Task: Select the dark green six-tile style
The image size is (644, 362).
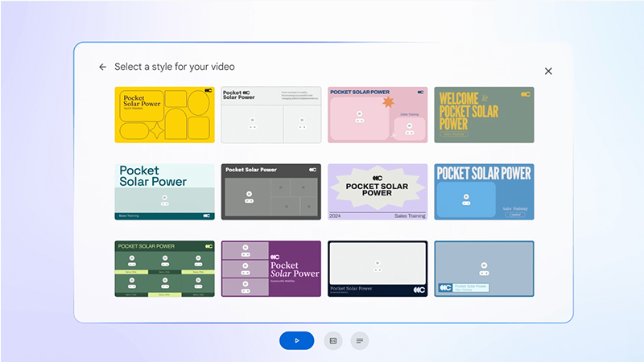Action: pos(165,269)
